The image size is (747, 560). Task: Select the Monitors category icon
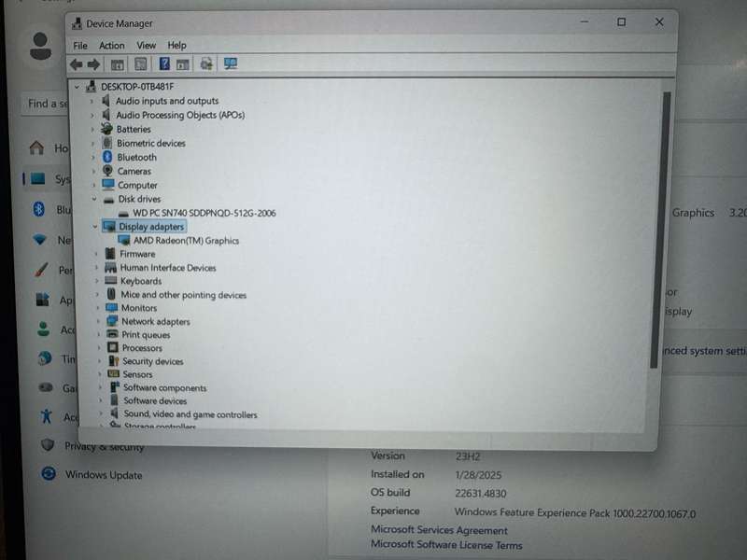111,308
